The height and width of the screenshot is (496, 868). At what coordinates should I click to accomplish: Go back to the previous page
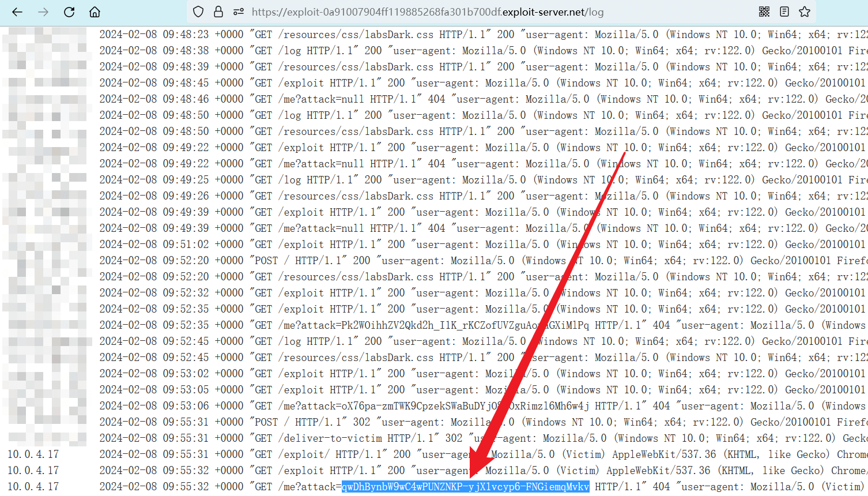[17, 12]
